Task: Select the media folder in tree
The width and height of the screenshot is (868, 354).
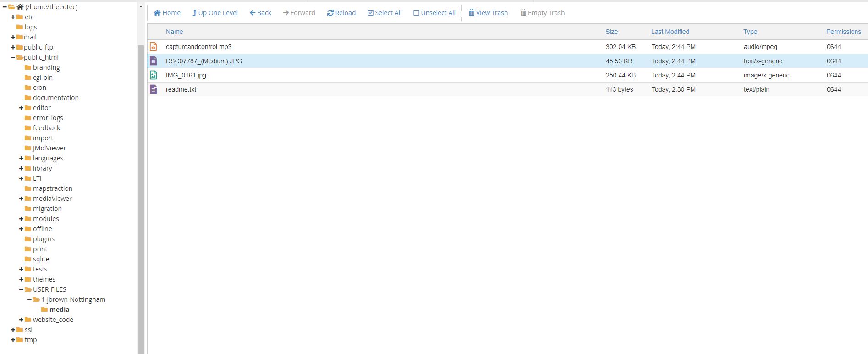Action: 59,310
